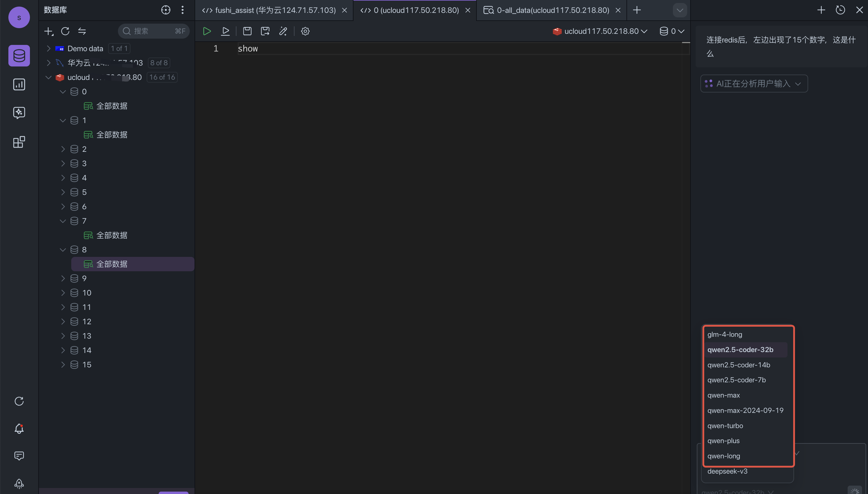Screen dimensions: 868x494
Task: Click the run-selected-line play icon
Action: point(225,31)
